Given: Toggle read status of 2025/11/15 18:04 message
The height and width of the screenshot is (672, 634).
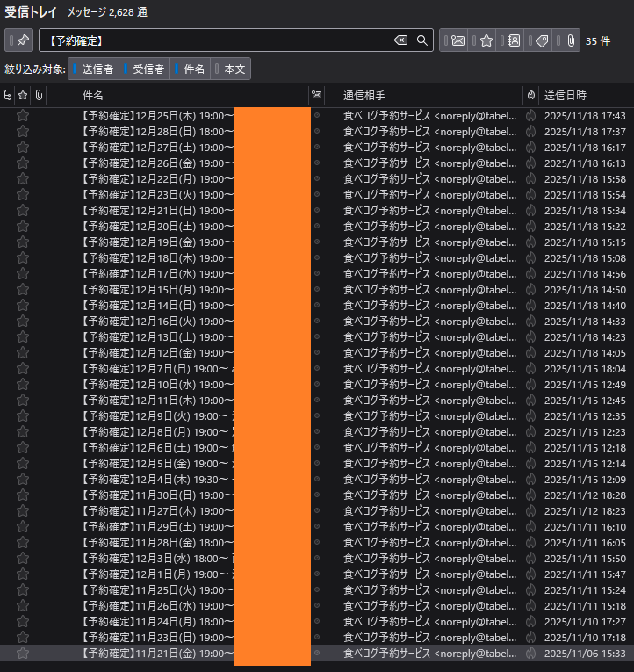Looking at the screenshot, I should coord(317,369).
